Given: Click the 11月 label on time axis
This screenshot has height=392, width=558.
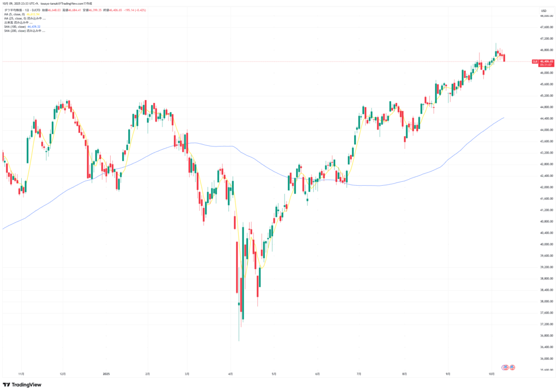Looking at the screenshot, I should tap(21, 374).
